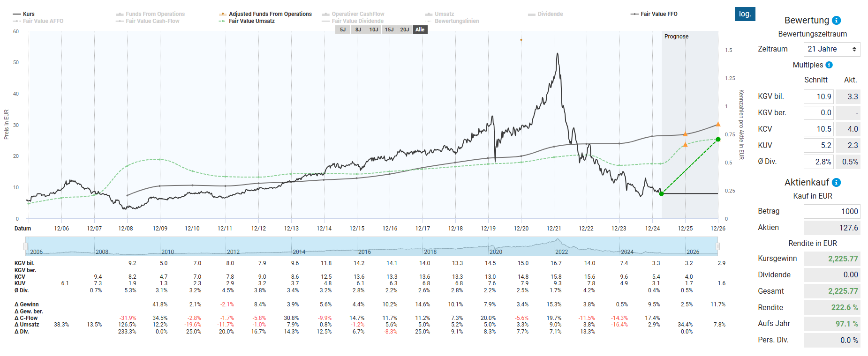The width and height of the screenshot is (868, 356).
Task: Click the orange triangle marker at 12/25
Action: (685, 134)
